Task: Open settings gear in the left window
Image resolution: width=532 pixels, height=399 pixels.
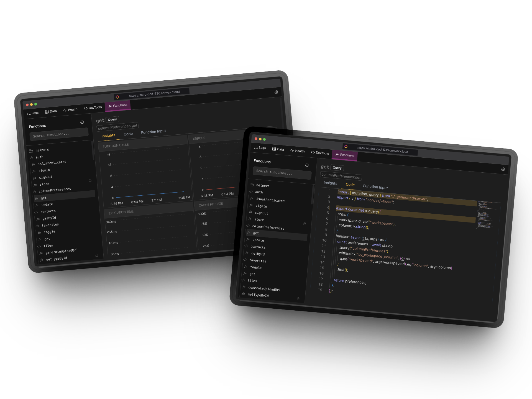Action: [x=276, y=92]
